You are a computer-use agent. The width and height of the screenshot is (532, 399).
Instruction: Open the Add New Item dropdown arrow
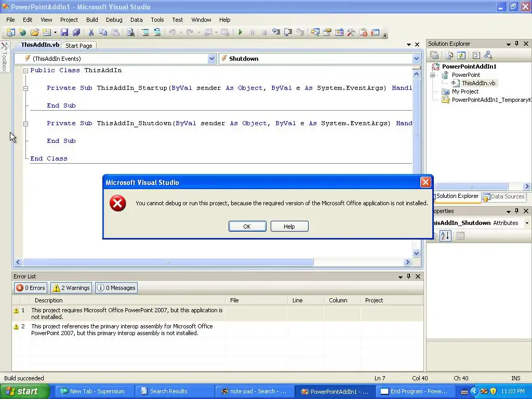(55, 32)
